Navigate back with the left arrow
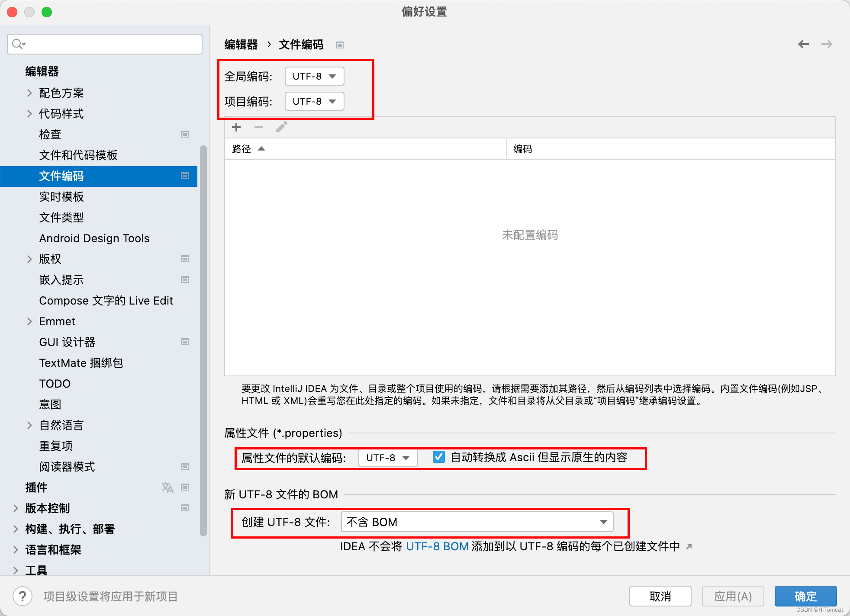Image resolution: width=850 pixels, height=616 pixels. pos(804,44)
